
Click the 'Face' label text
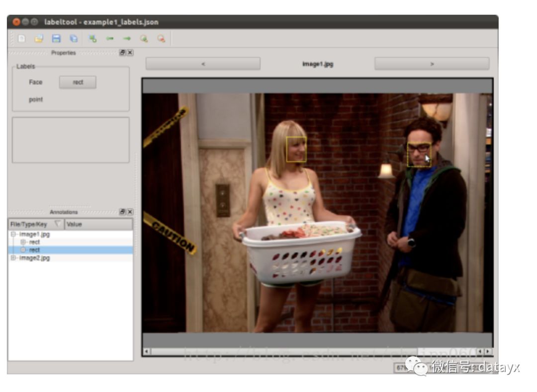pos(36,82)
